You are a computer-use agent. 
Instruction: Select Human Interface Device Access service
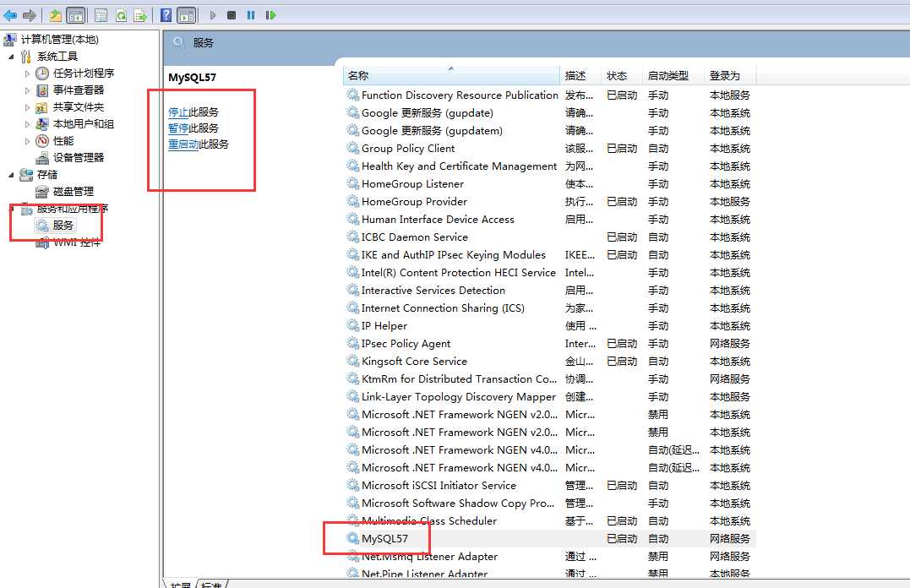coord(439,220)
